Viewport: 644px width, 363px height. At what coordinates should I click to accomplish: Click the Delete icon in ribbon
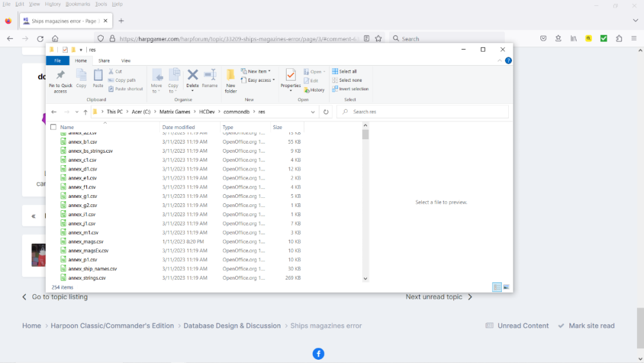coord(192,79)
